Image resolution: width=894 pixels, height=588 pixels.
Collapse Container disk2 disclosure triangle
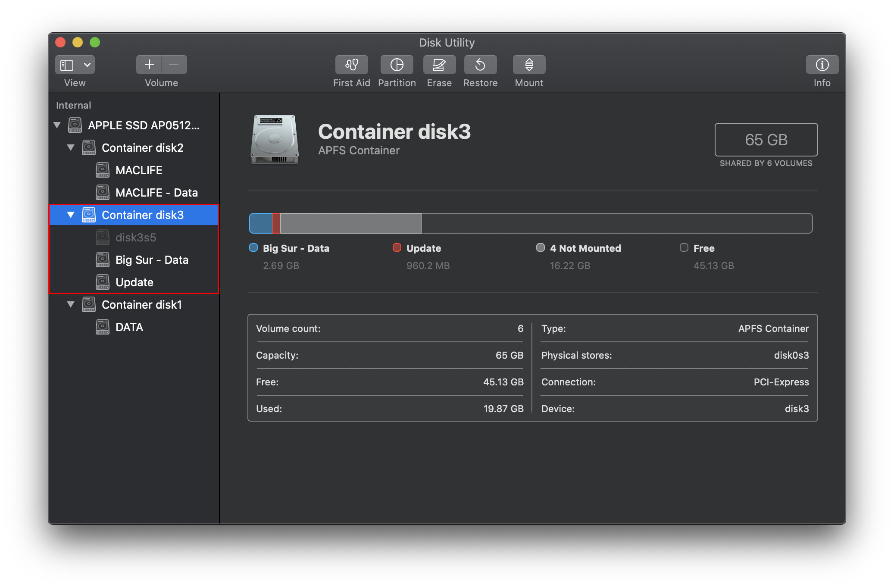point(71,148)
